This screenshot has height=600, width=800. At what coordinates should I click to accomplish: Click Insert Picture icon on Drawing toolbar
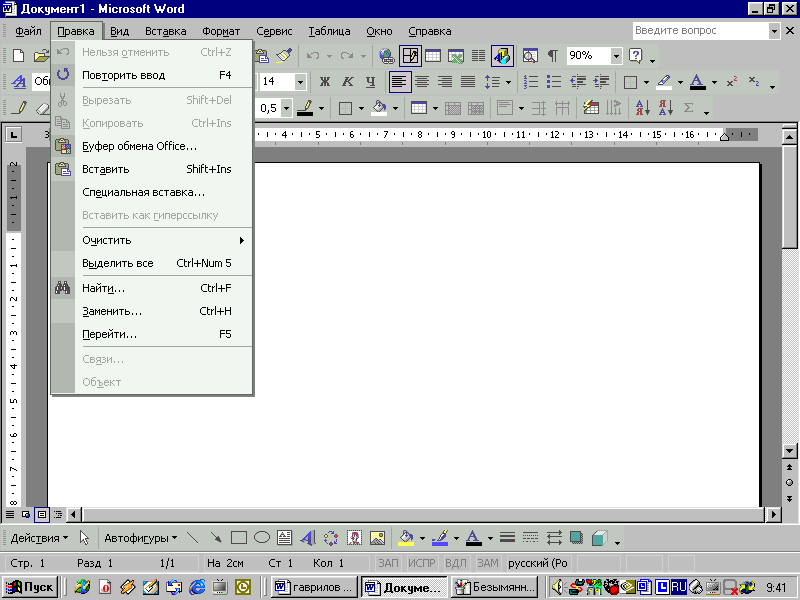pos(377,538)
